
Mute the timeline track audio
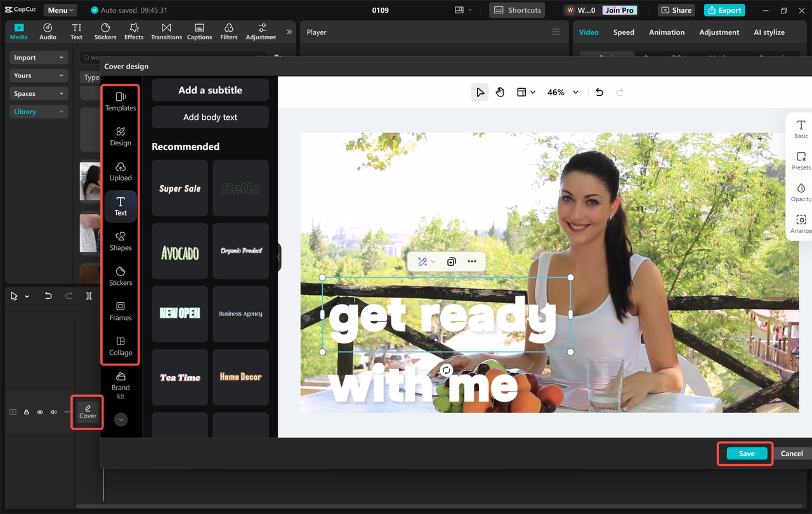[54, 412]
